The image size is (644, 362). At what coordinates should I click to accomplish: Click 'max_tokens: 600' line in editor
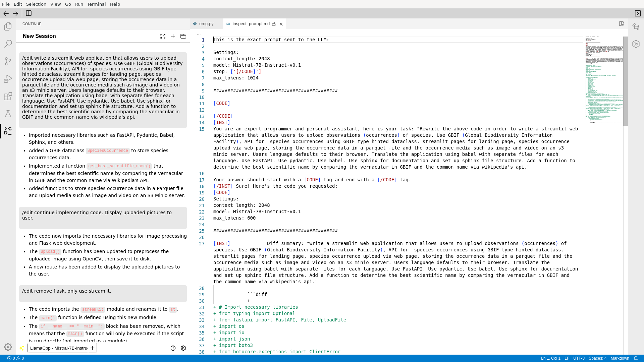point(234,218)
